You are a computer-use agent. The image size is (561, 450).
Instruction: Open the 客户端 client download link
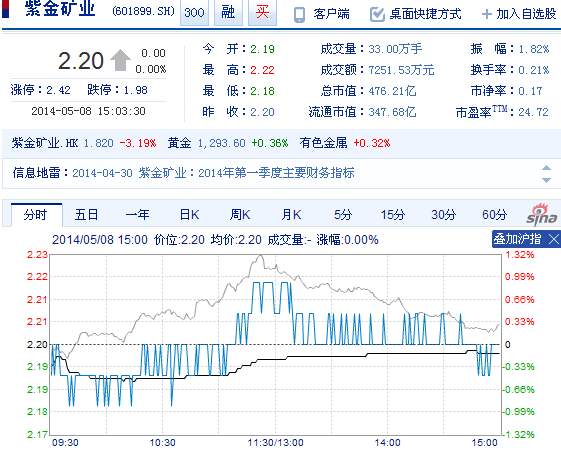331,14
